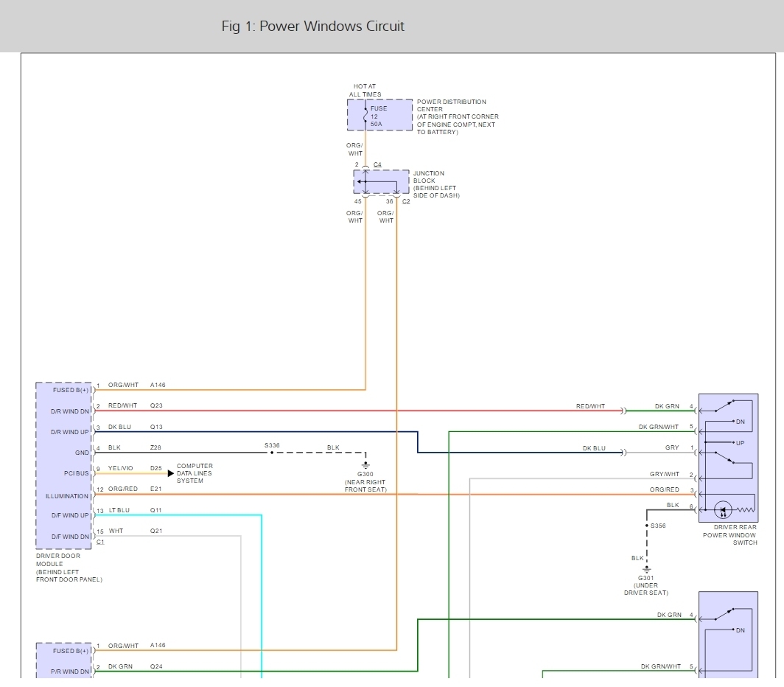Click the Q23 RED/WHT wire label
The width and height of the screenshot is (784, 687).
click(156, 405)
